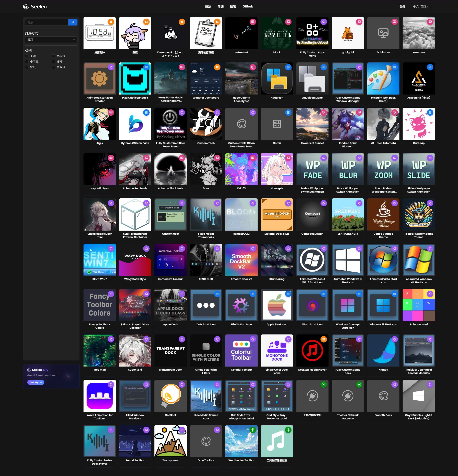
Task: Click orange widget badge on 桌面时钟 card
Action: 111,22
